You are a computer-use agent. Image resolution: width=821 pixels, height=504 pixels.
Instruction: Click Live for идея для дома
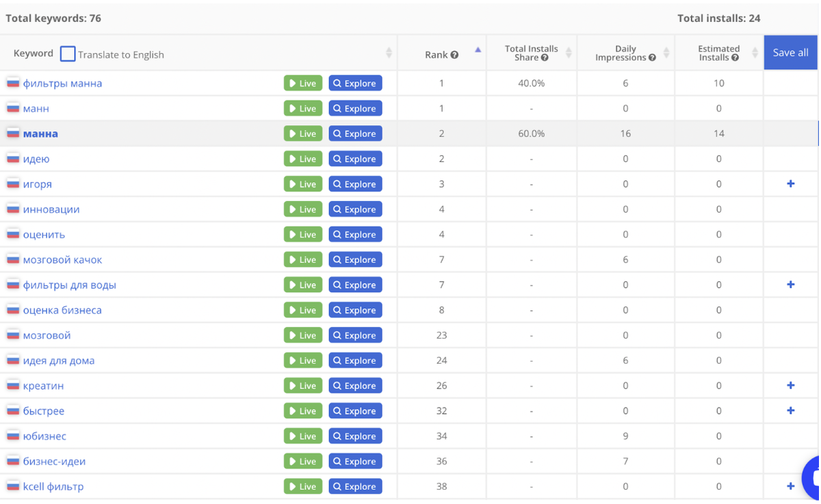coord(303,360)
